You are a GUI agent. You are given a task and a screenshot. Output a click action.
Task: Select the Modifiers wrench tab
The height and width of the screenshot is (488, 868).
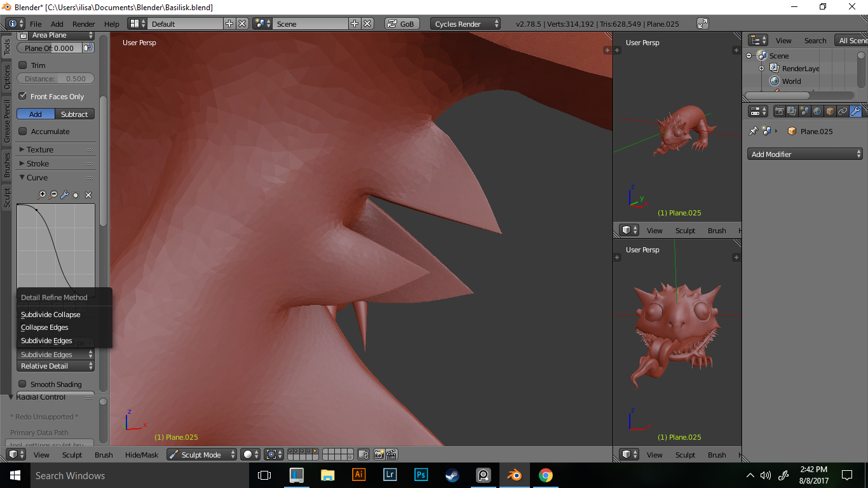(855, 111)
